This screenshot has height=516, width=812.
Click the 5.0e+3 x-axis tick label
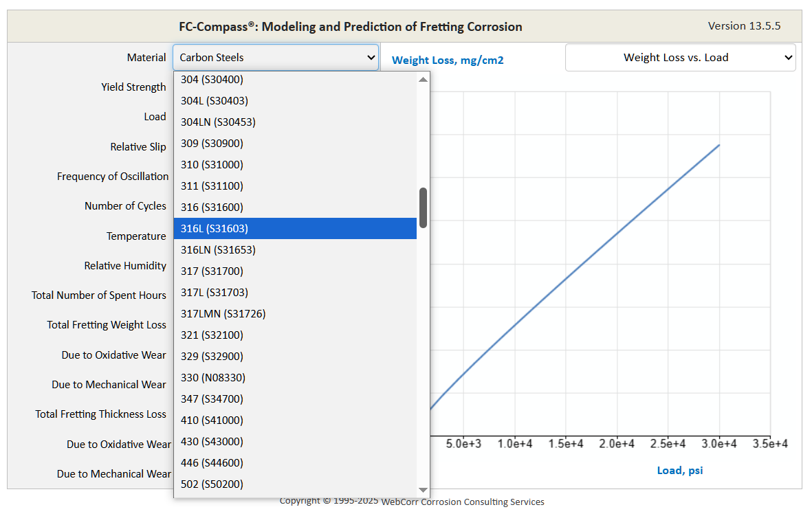(x=463, y=444)
